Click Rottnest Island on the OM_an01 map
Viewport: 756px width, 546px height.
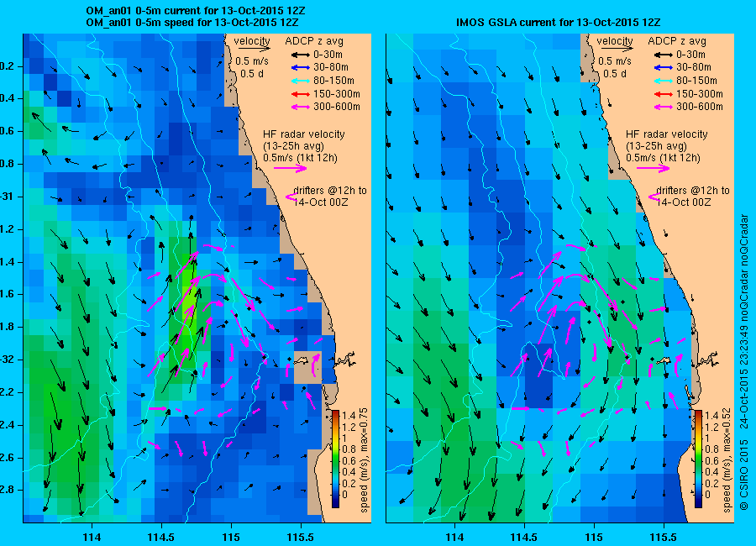pyautogui.click(x=302, y=360)
